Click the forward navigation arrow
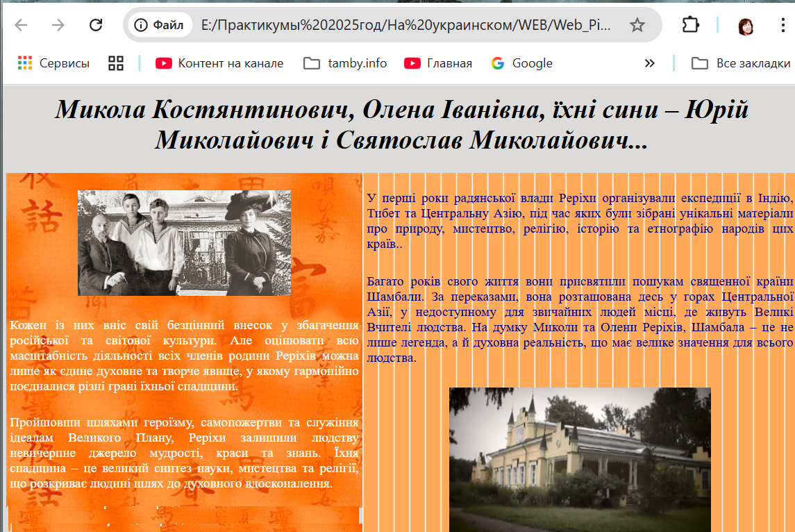The image size is (795, 532). point(58,26)
